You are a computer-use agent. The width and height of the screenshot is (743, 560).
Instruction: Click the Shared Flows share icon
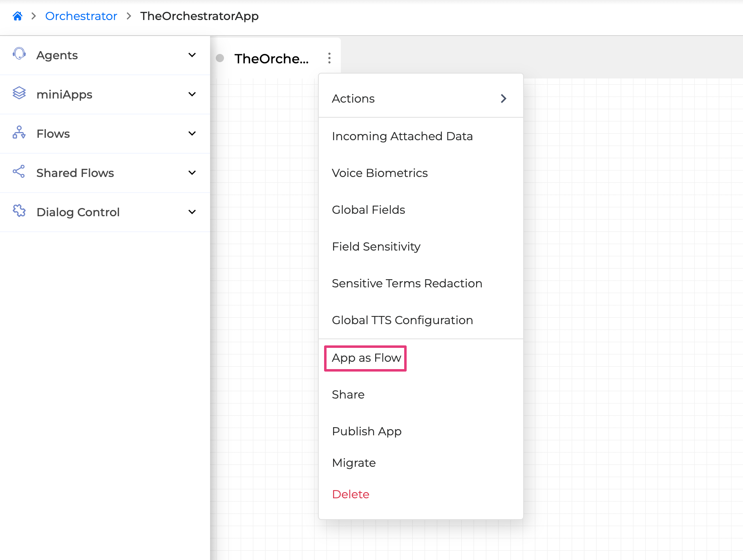point(19,172)
